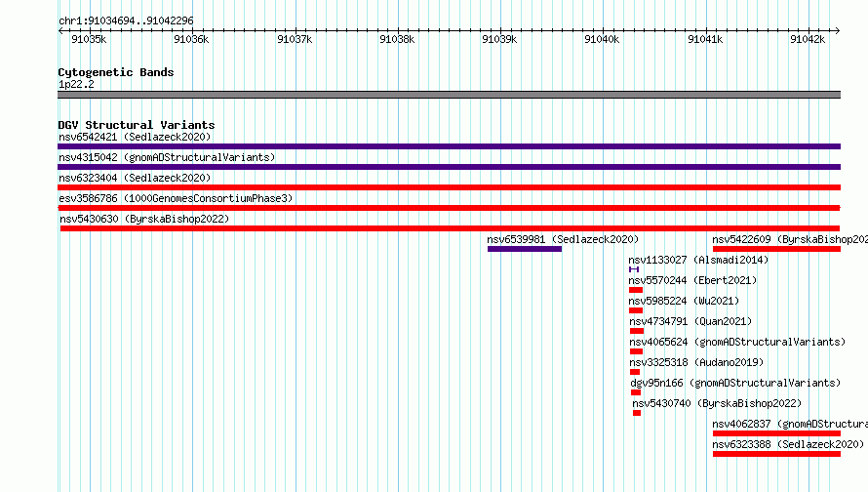
Task: Click the purple bar of nsv6542421
Action: click(x=449, y=146)
